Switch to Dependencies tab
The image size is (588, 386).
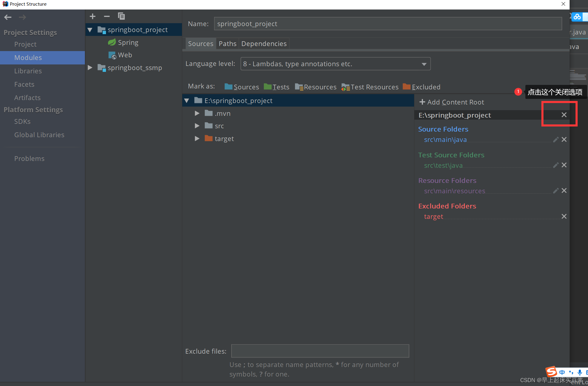click(x=264, y=44)
